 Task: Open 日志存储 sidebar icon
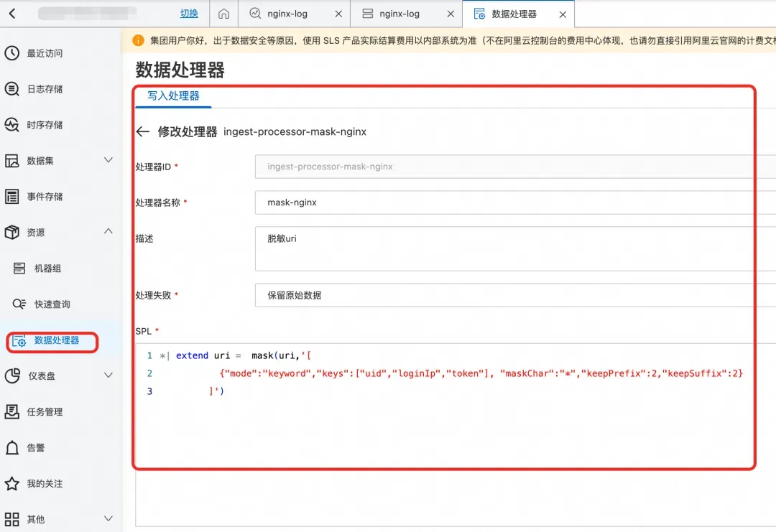pyautogui.click(x=12, y=89)
